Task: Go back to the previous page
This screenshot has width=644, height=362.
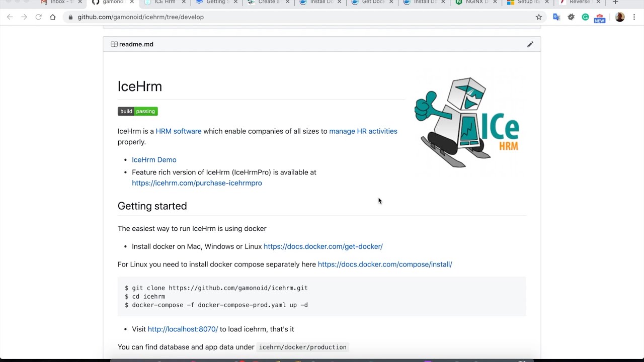Action: (10, 17)
